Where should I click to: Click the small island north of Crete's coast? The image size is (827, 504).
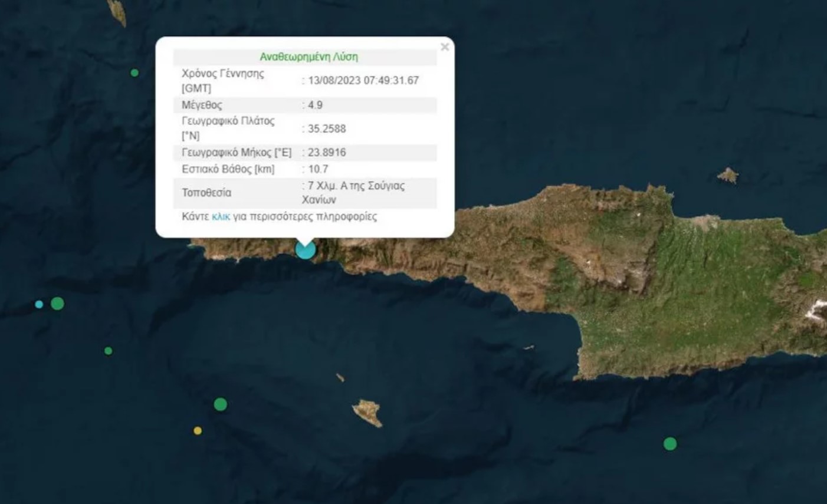click(x=728, y=176)
